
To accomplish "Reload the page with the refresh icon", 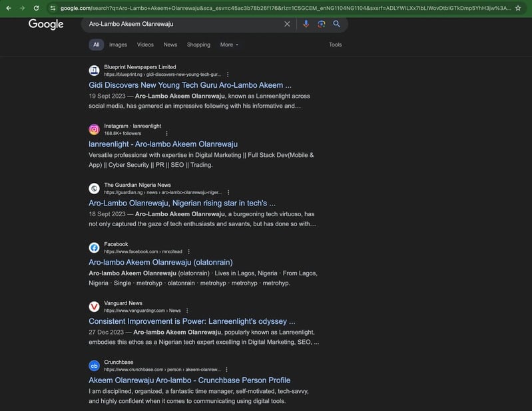I will (x=36, y=8).
